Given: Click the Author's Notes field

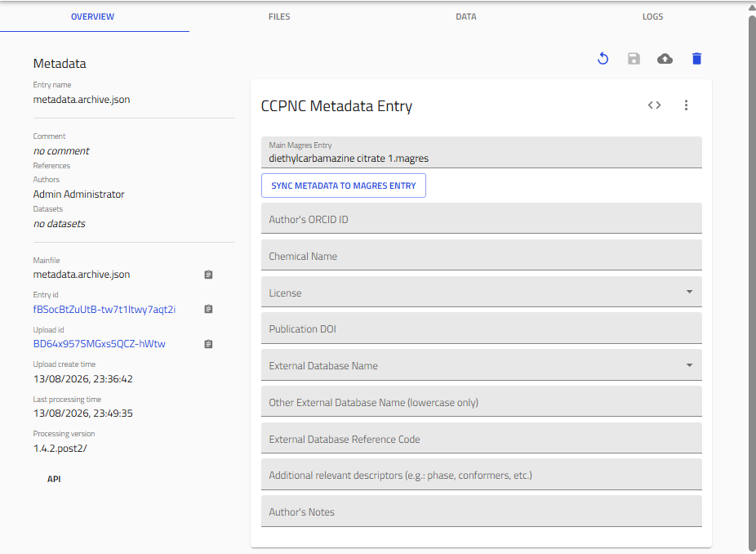Looking at the screenshot, I should point(481,511).
